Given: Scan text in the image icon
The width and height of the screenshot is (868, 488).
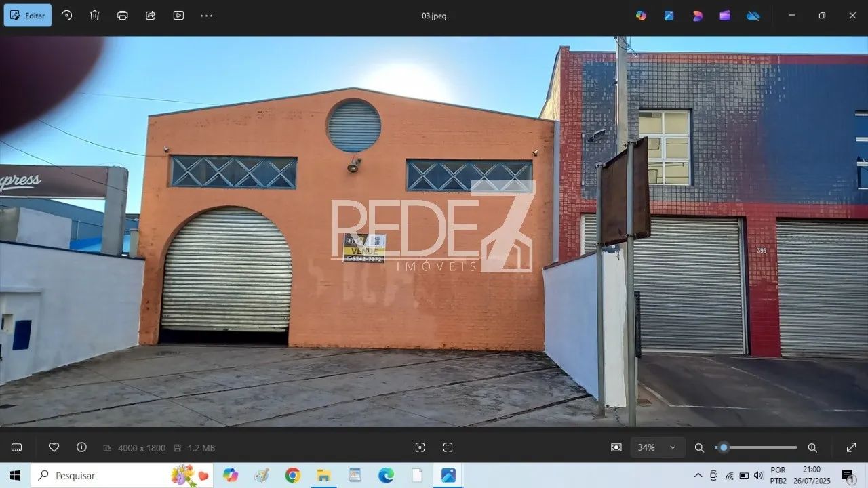Looking at the screenshot, I should [x=448, y=447].
